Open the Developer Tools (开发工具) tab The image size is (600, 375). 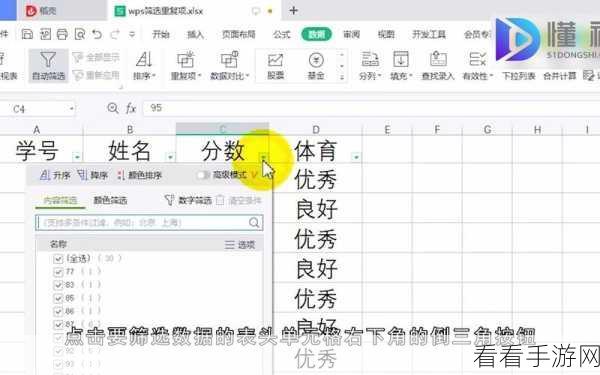coord(429,34)
